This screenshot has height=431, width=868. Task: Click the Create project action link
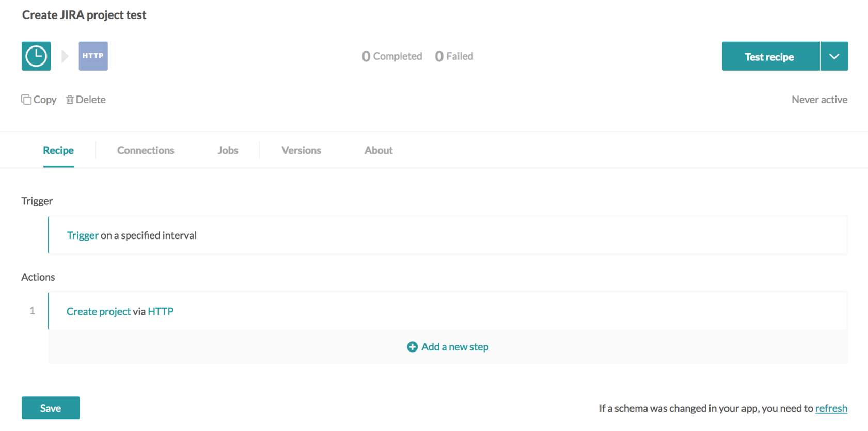coord(98,311)
